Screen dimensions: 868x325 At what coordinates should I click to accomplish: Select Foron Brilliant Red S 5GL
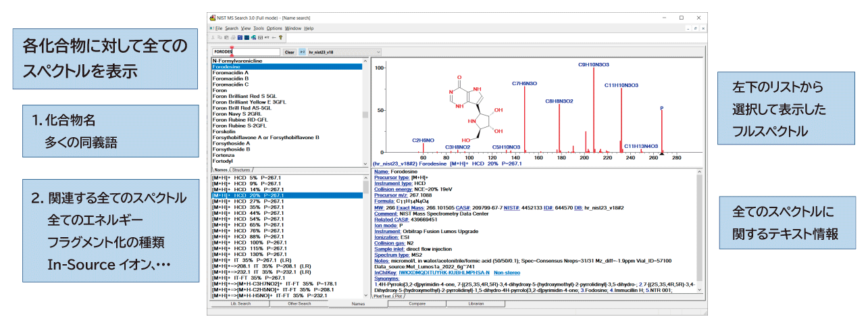(x=286, y=97)
